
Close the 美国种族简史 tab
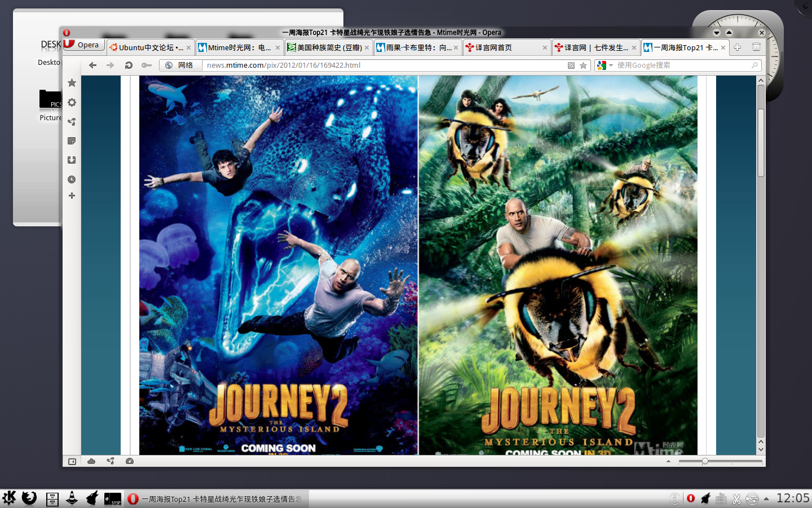pos(367,48)
